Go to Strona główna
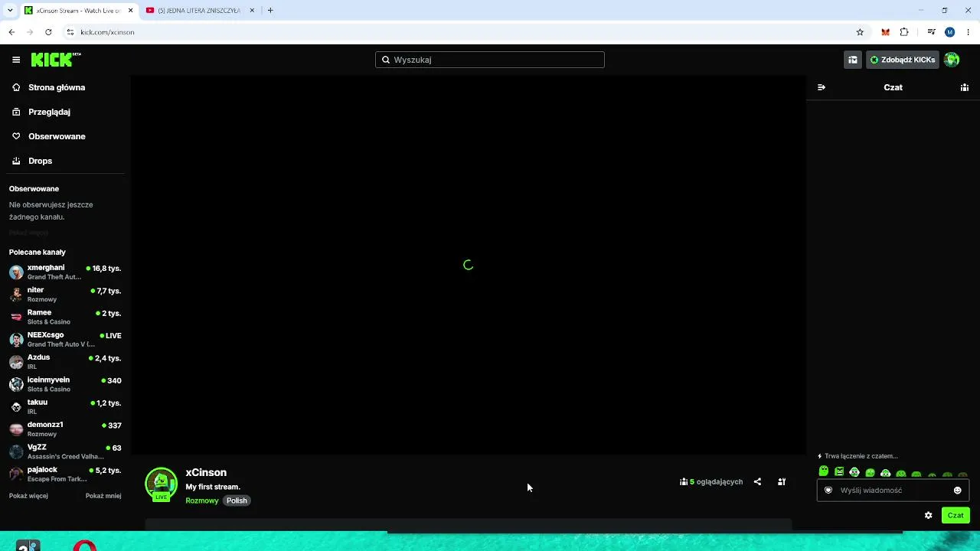The image size is (980, 551). click(x=57, y=87)
